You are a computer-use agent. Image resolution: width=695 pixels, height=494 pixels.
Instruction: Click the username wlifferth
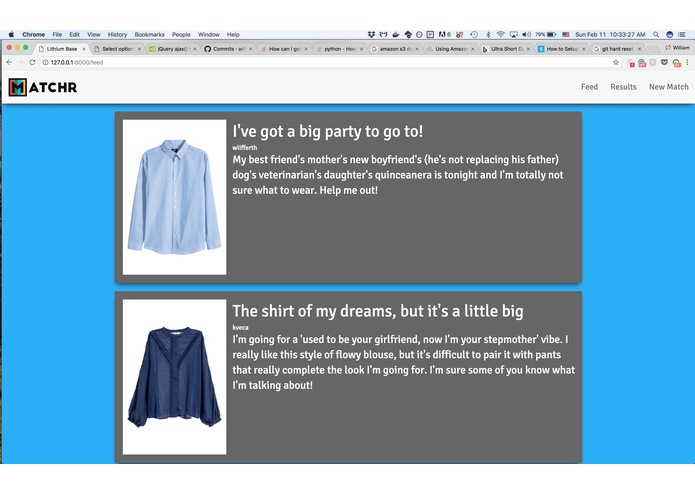[245, 148]
